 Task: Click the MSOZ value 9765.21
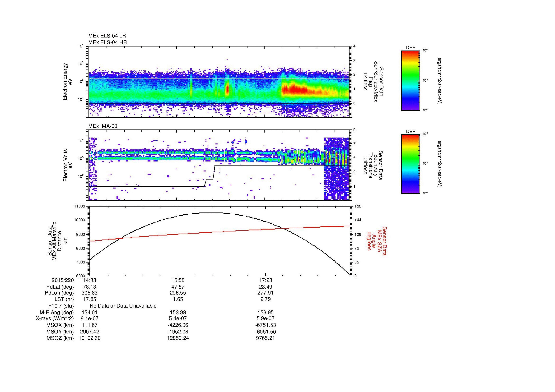click(266, 338)
